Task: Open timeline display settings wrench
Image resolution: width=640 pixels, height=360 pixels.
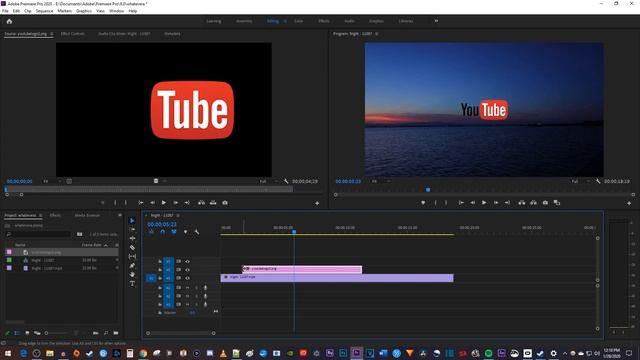Action: pyautogui.click(x=197, y=232)
